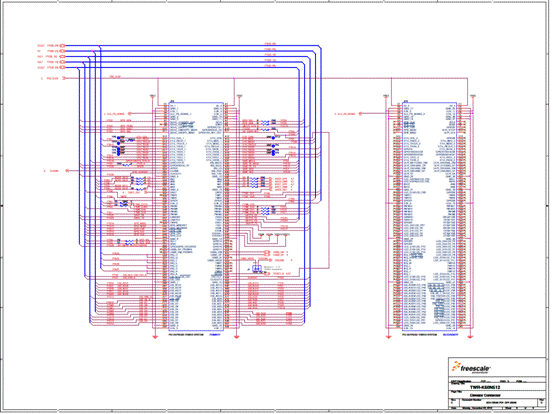Click the Freescale logo in title block

pos(471,368)
